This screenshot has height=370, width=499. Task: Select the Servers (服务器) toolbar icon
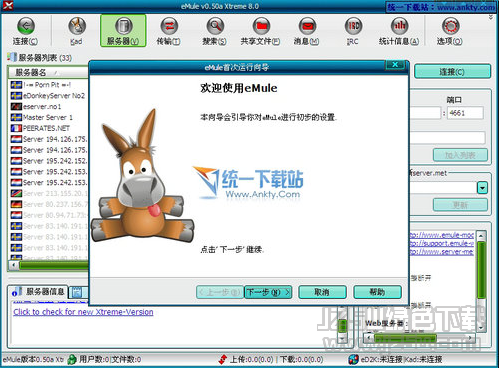click(x=123, y=26)
